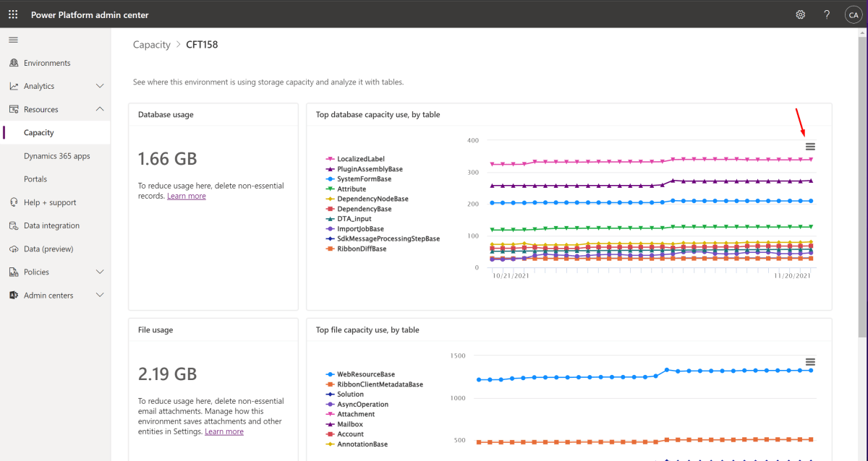Screen dimensions: 868x461
Task: Click the 11/20/2021 axis date label
Action: (x=793, y=275)
